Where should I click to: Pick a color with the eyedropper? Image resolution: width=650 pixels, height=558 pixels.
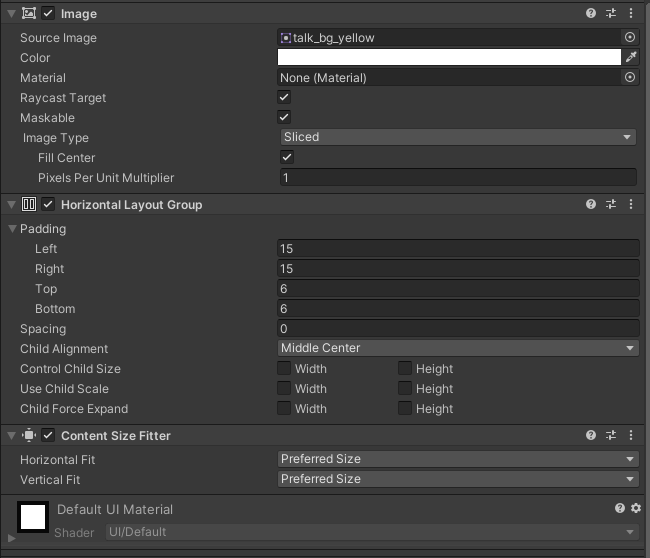(631, 57)
